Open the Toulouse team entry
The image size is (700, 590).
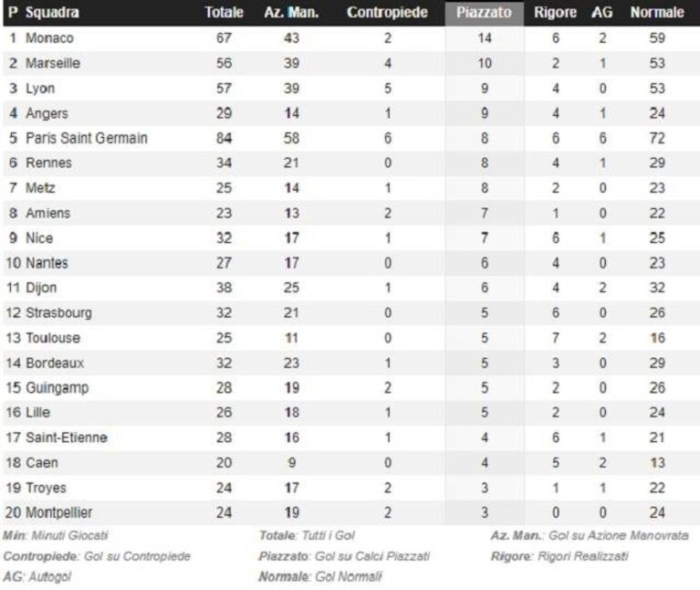point(53,338)
